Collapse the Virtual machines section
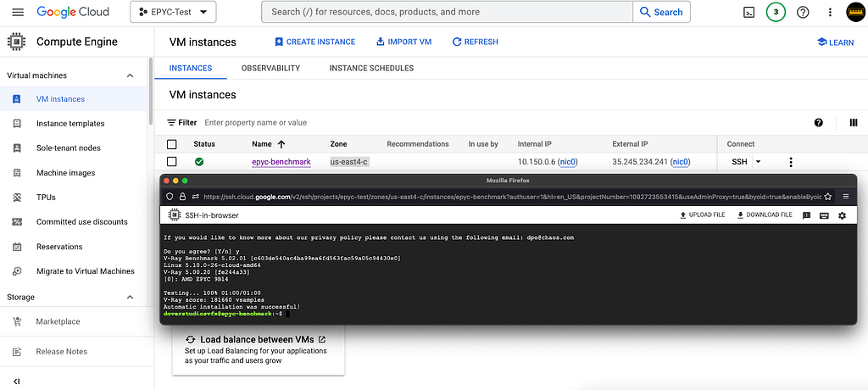This screenshot has width=868, height=390. (130, 75)
